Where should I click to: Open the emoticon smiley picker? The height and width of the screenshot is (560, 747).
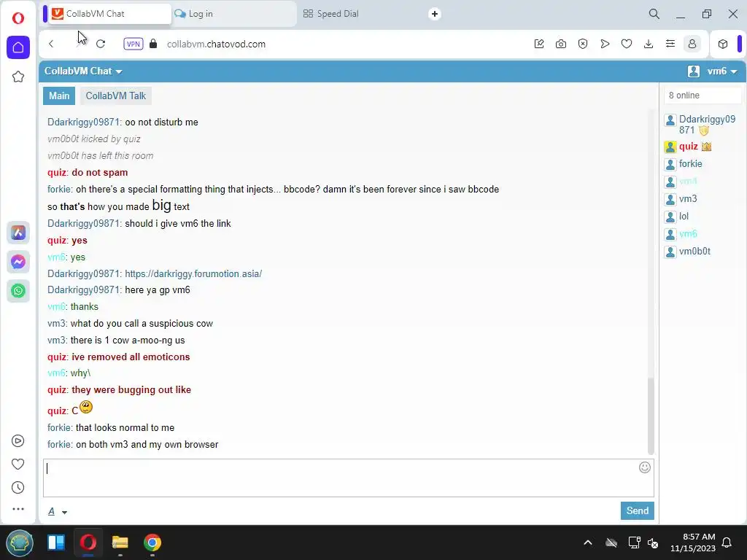pyautogui.click(x=645, y=467)
